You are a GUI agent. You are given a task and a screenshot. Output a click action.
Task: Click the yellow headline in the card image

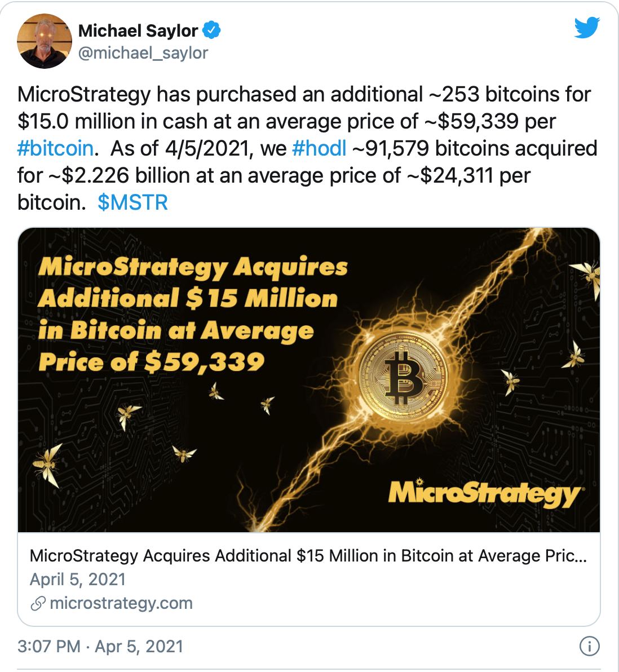[193, 315]
